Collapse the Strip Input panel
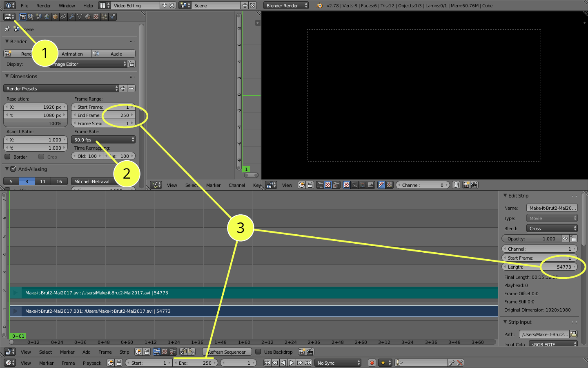 505,322
